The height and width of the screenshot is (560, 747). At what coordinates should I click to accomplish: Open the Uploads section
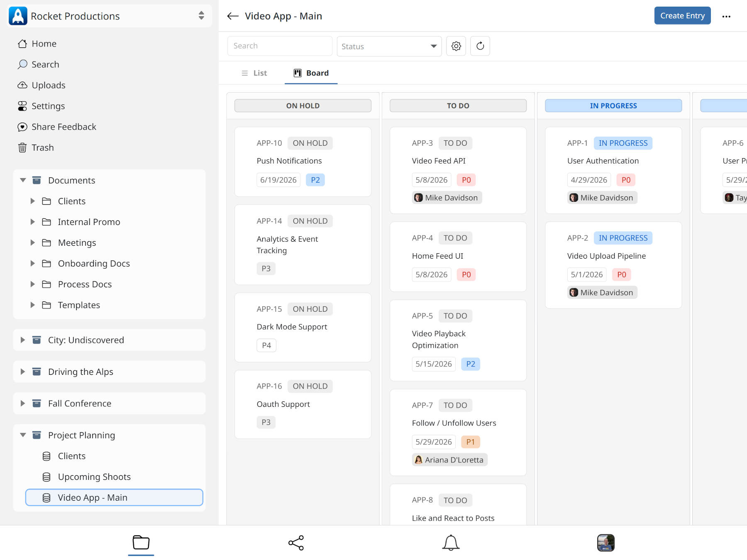pyautogui.click(x=48, y=85)
